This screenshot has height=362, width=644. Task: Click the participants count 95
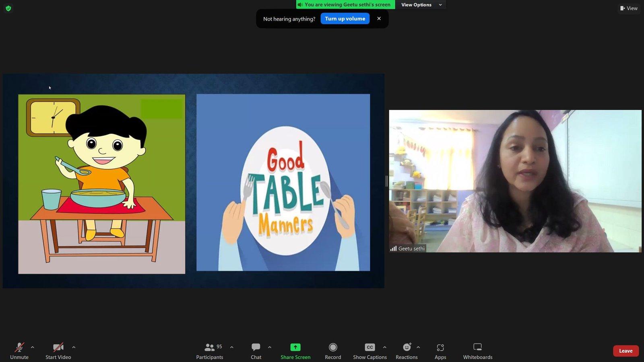pyautogui.click(x=219, y=346)
